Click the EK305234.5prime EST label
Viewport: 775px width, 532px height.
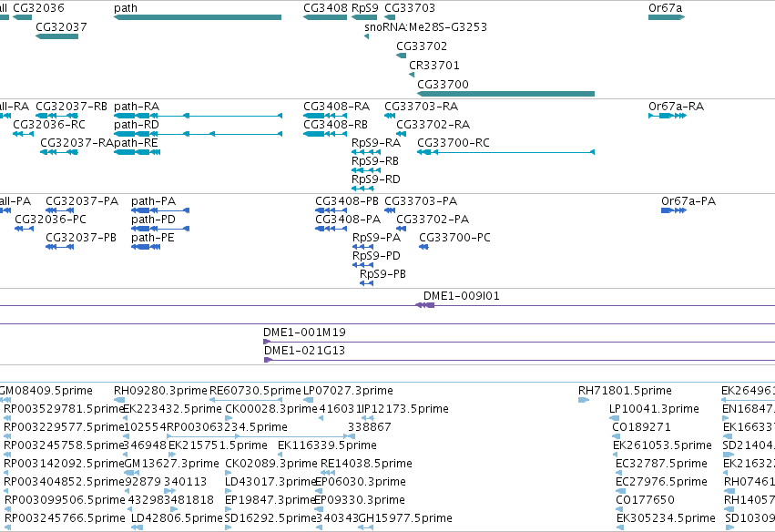[x=667, y=518]
